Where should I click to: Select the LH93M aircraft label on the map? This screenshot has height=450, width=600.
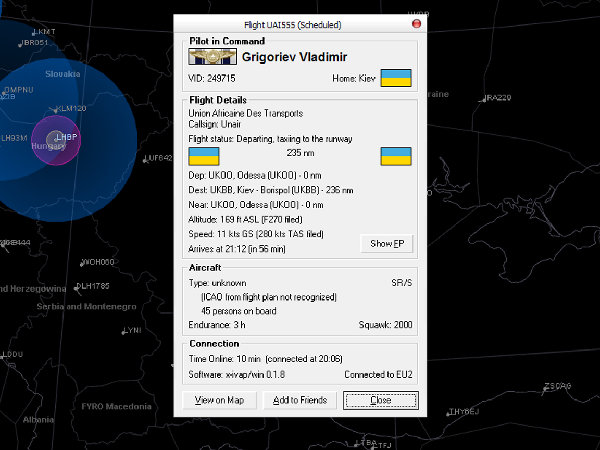(14, 138)
